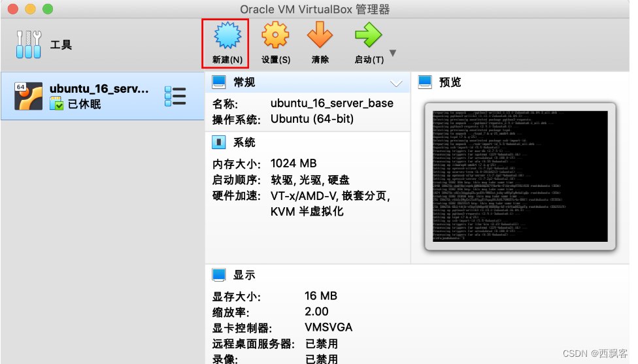The height and width of the screenshot is (364, 638).
Task: Click the 录像 label
Action: tap(225, 359)
